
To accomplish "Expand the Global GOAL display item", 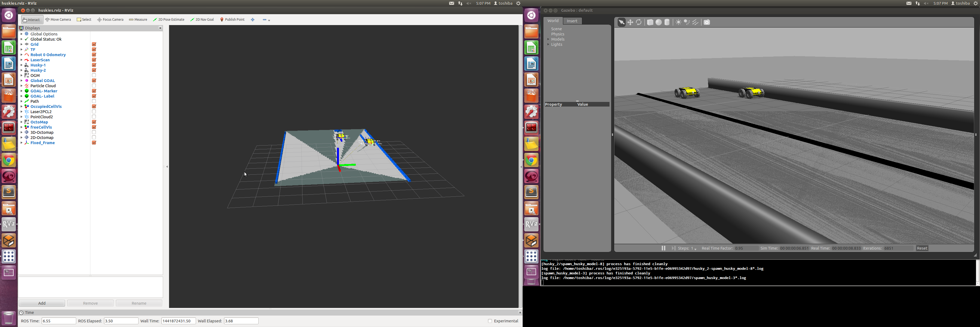I will [21, 81].
